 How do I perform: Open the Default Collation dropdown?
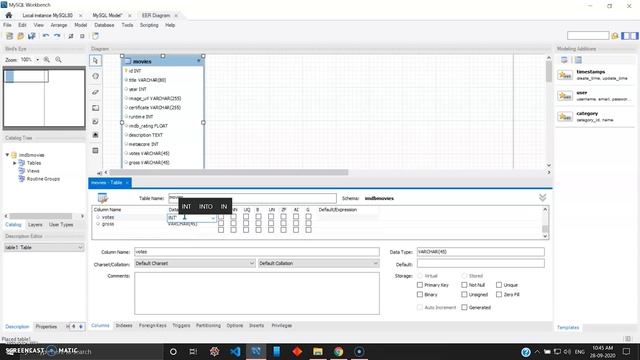point(318,264)
